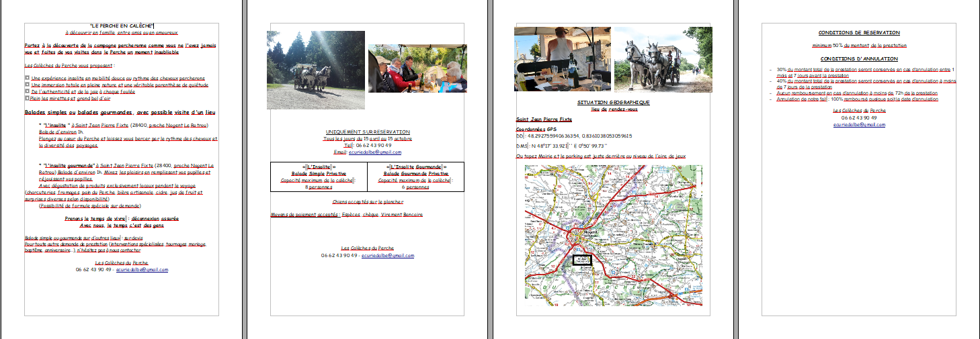Select the photo of two white horses pulling a carriage
The height and width of the screenshot is (339, 980).
point(663,58)
